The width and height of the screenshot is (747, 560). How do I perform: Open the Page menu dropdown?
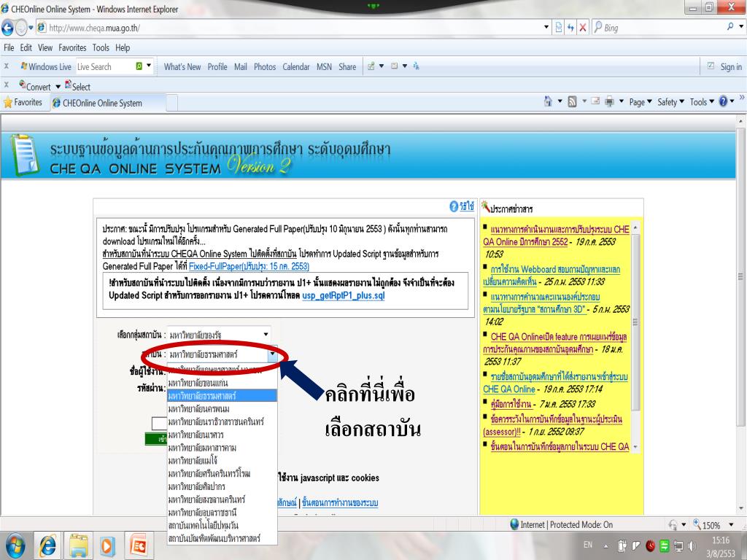coord(640,102)
